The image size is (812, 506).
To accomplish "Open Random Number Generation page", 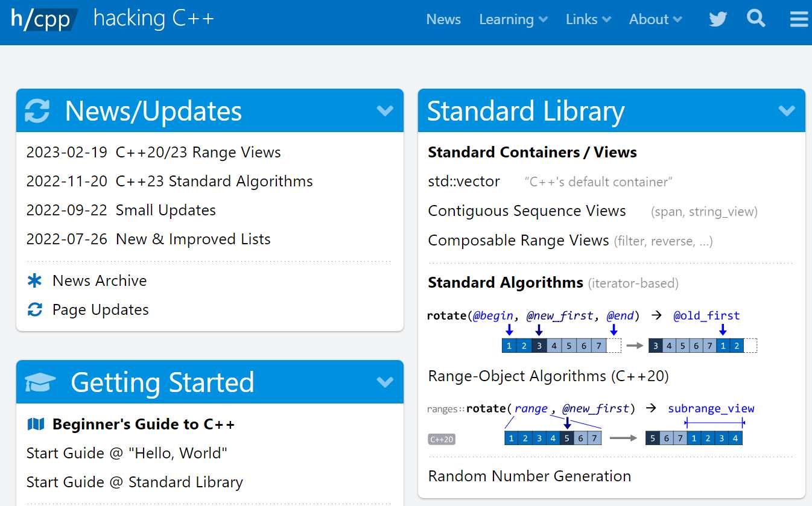I will pyautogui.click(x=529, y=476).
